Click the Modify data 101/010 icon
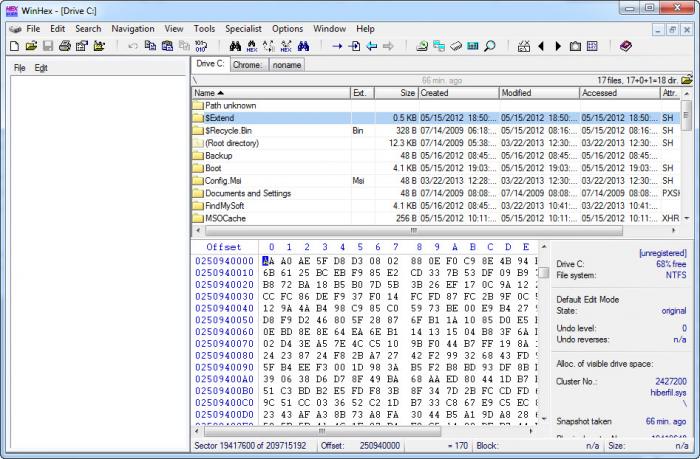 tap(201, 46)
